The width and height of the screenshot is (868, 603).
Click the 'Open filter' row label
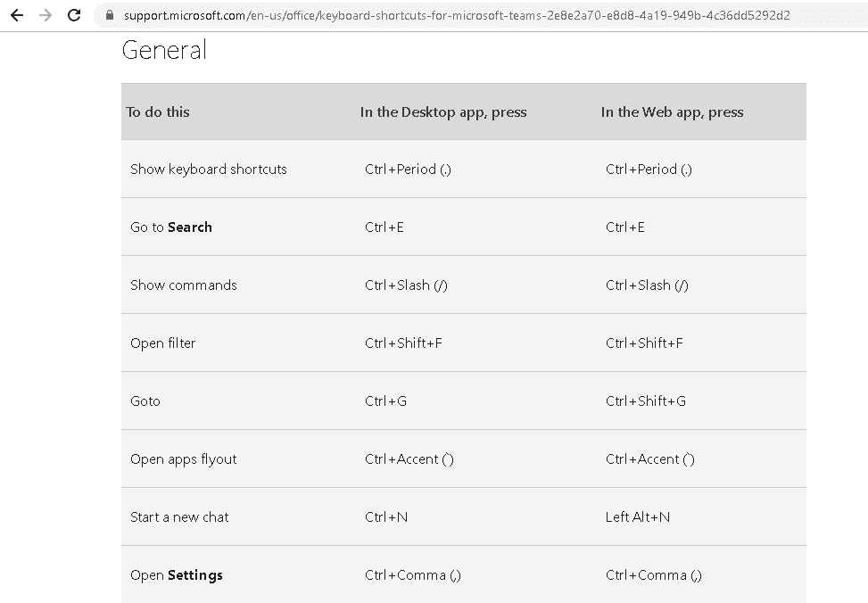click(163, 343)
